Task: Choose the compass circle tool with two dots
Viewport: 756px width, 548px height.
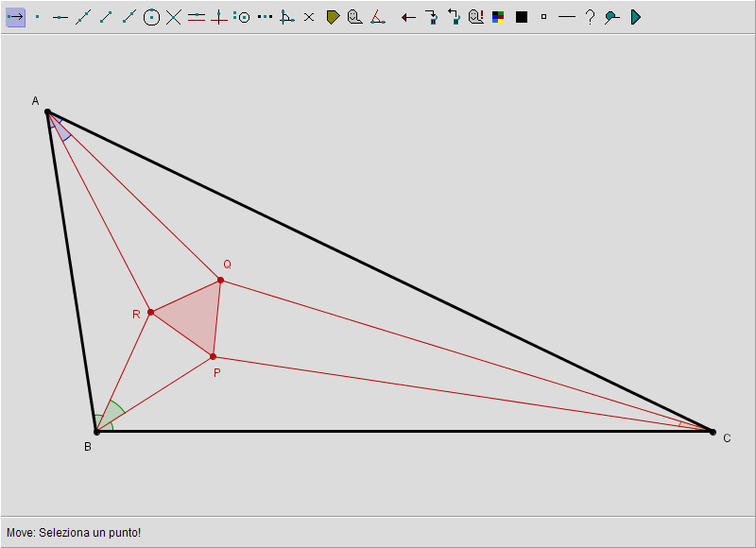Action: (x=242, y=17)
